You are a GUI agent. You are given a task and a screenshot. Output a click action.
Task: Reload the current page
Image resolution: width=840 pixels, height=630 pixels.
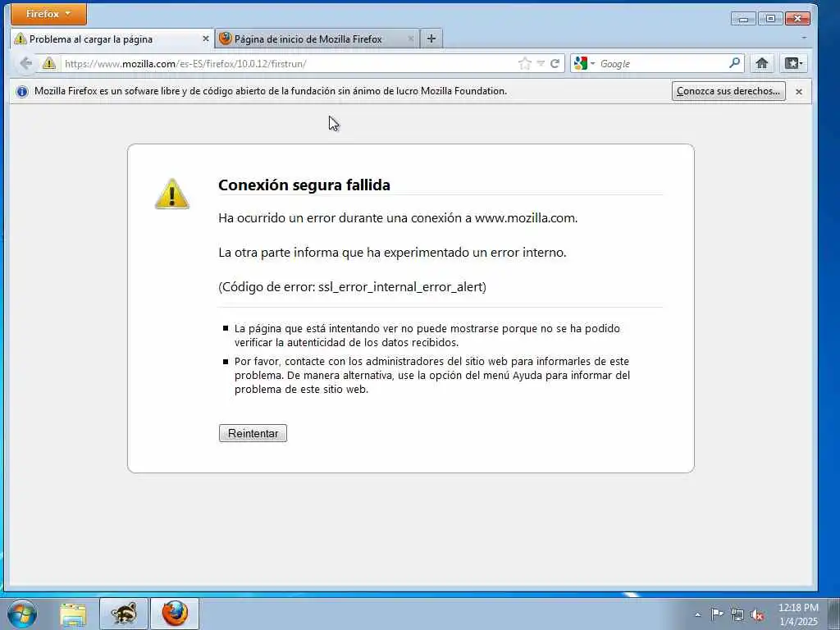[555, 64]
